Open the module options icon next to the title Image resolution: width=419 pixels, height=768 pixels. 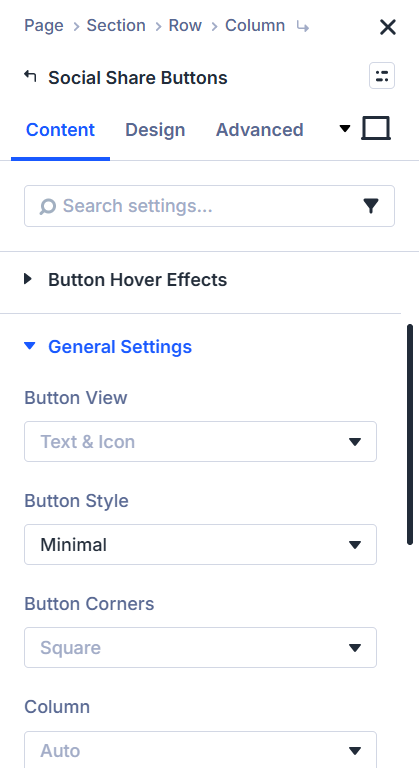pos(382,76)
